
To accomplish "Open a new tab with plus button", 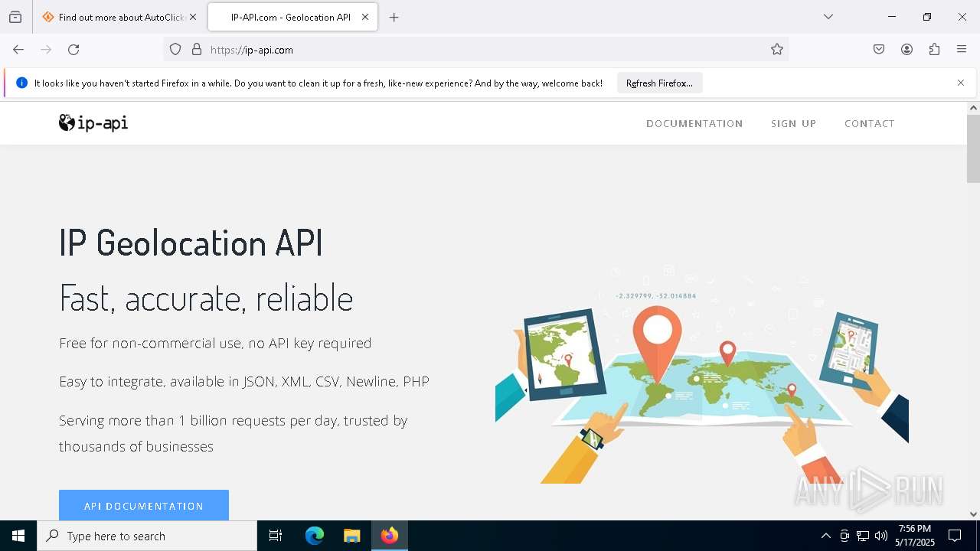I will tap(394, 17).
